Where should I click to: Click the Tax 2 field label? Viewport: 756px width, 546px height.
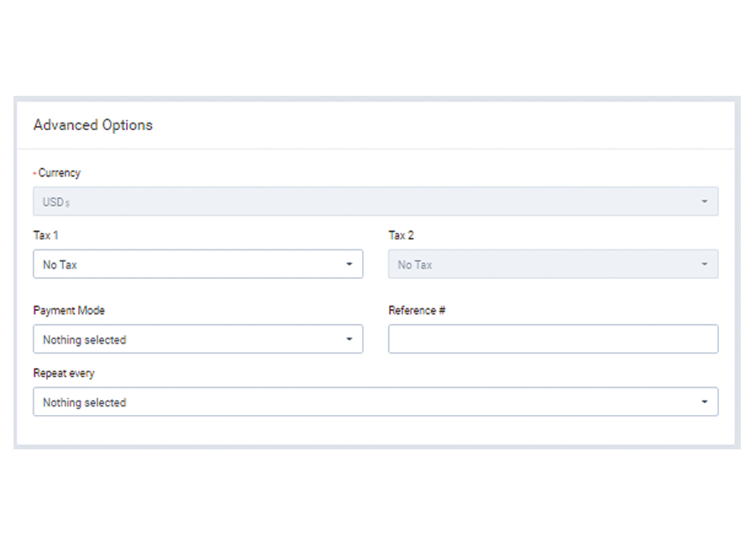(x=401, y=236)
